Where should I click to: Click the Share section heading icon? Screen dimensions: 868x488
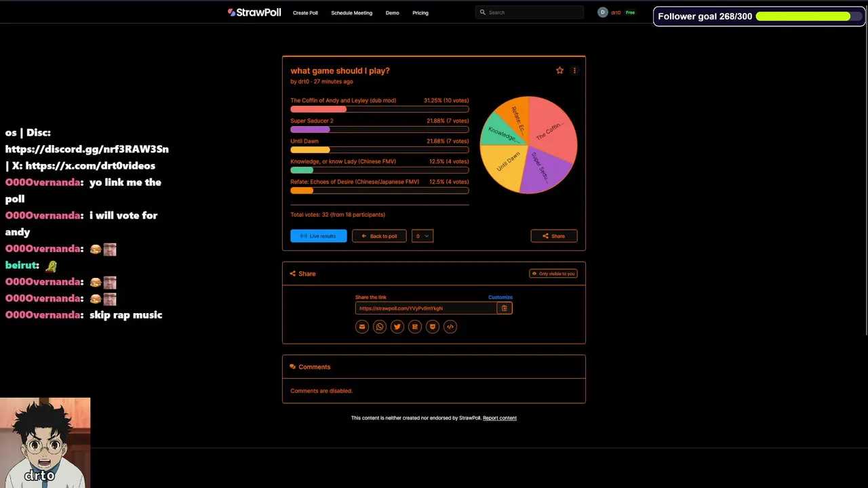pos(293,274)
